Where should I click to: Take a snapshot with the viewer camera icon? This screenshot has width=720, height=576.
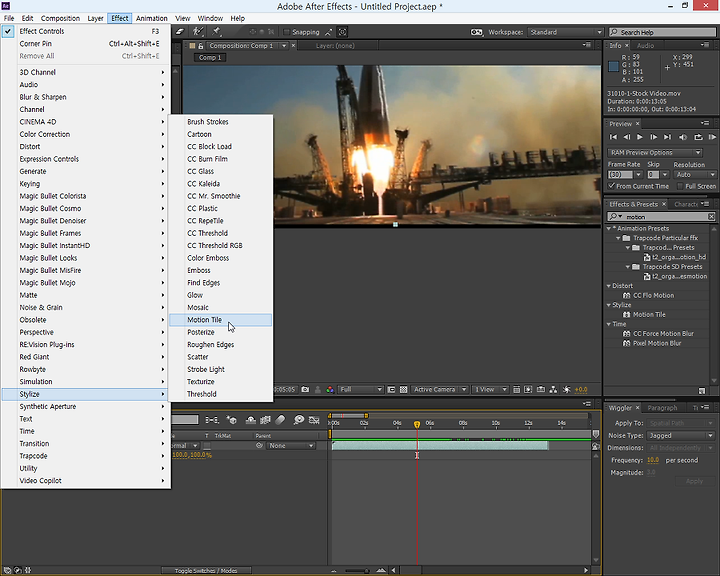pos(305,390)
